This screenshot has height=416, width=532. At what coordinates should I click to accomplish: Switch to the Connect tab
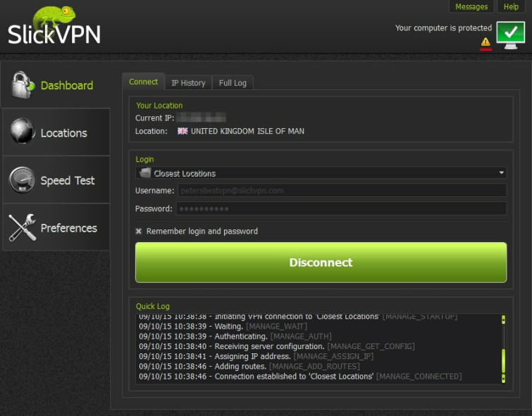(x=143, y=82)
